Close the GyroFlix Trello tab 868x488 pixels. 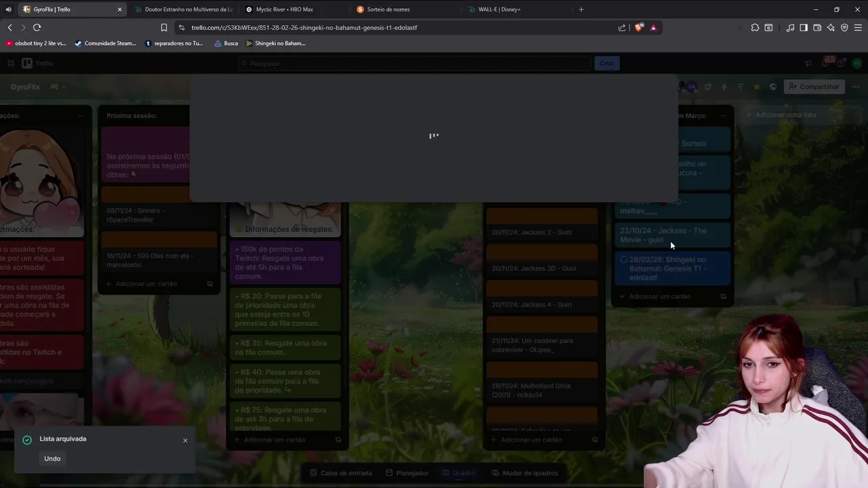120,9
